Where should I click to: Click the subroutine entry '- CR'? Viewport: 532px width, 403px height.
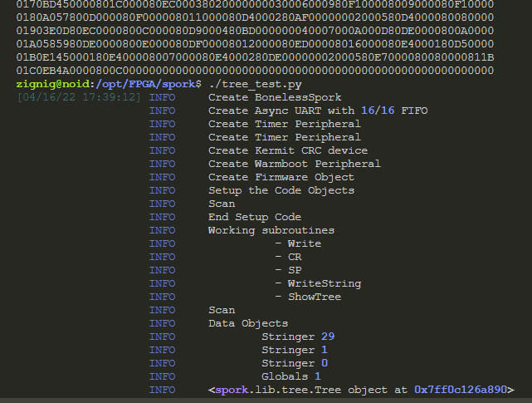coord(288,257)
